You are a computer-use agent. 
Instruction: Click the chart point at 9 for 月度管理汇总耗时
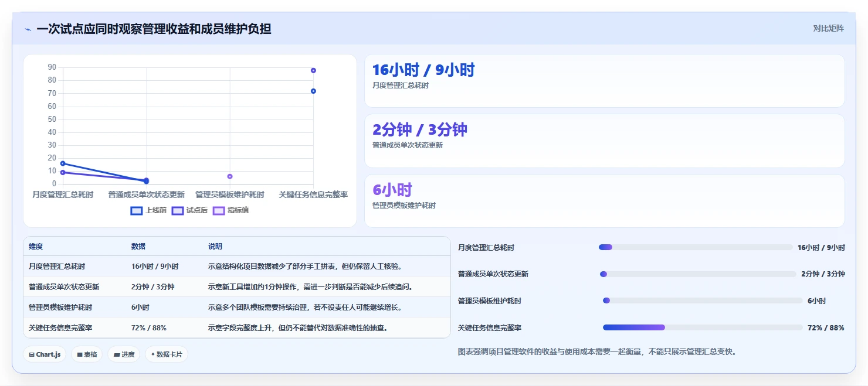[x=63, y=172]
